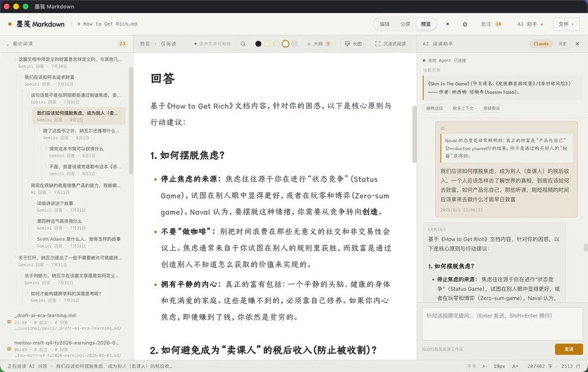
Task: Open question 关于杠杆，纳瓦尔提出了一些不需要被许可
Action: pyautogui.click(x=70, y=261)
